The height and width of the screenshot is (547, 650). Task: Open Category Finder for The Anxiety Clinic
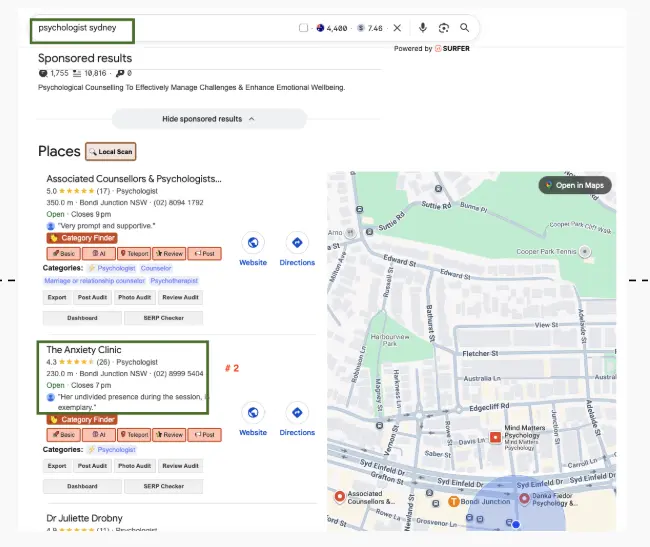tap(82, 419)
